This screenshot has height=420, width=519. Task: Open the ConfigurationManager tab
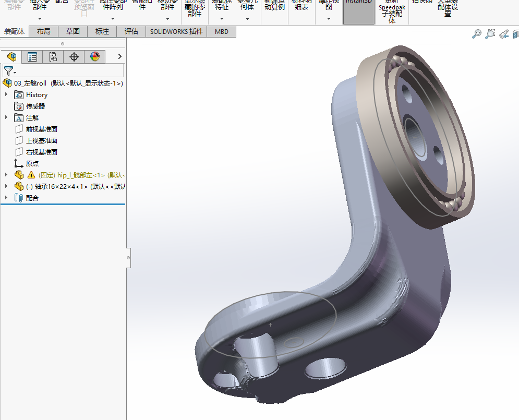(x=53, y=57)
